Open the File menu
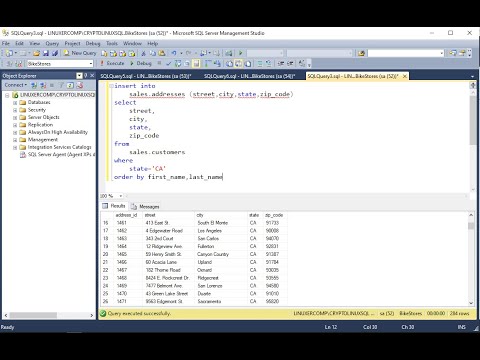Viewport: 480px width, 360px height. (6, 43)
